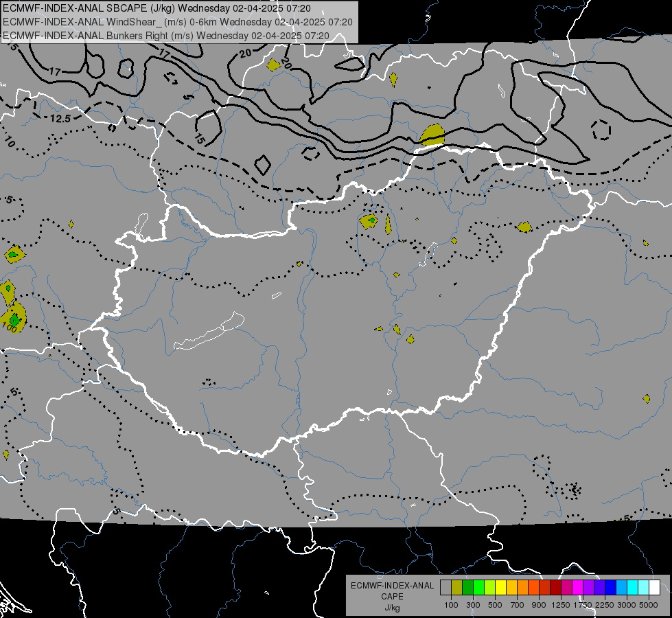Click the legend value 3000
The width and height of the screenshot is (672, 618).
coord(627,605)
